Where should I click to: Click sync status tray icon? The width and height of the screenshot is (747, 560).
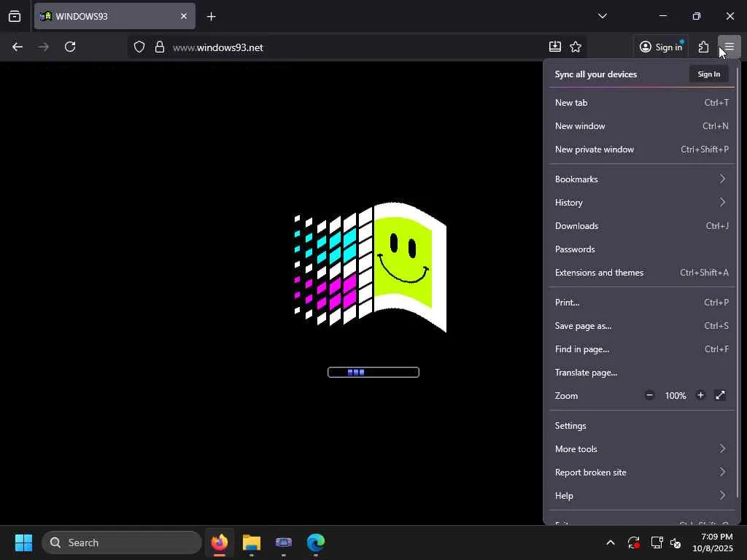tap(634, 542)
